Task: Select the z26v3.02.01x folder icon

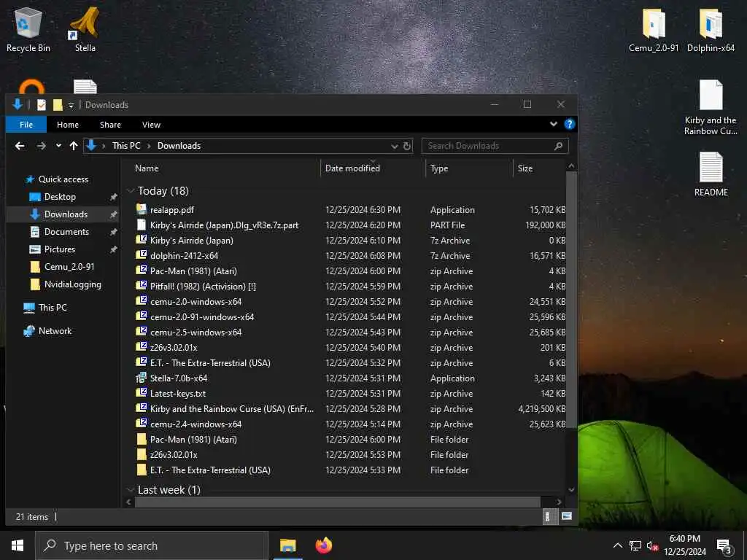Action: tap(141, 454)
